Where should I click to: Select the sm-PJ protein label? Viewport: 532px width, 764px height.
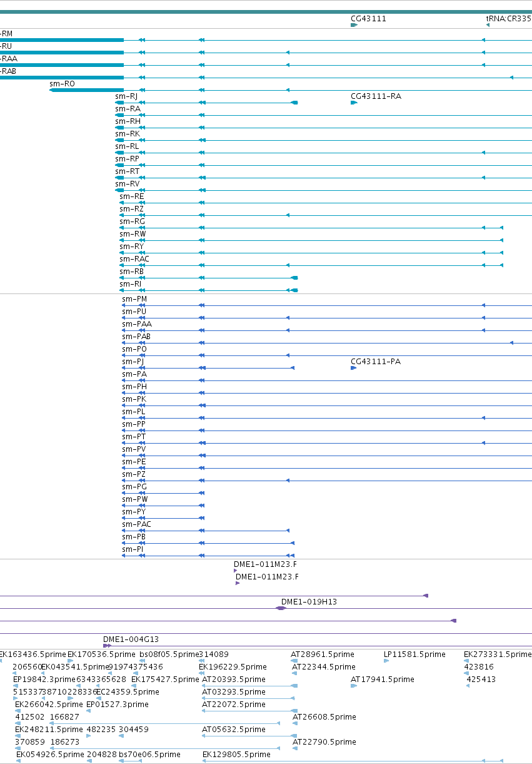pos(133,362)
